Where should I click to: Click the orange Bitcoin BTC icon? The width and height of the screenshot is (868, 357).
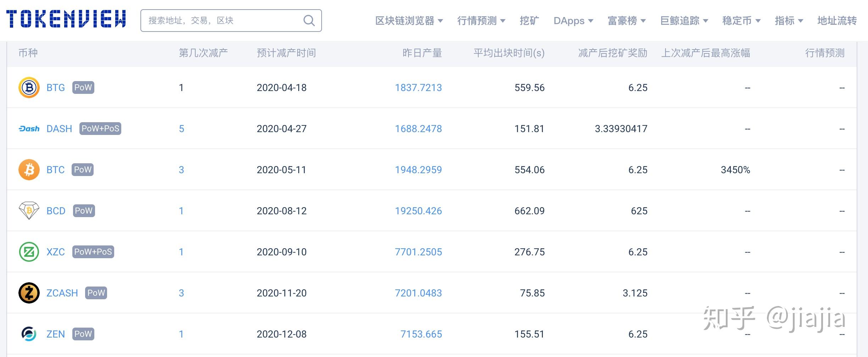click(x=29, y=170)
